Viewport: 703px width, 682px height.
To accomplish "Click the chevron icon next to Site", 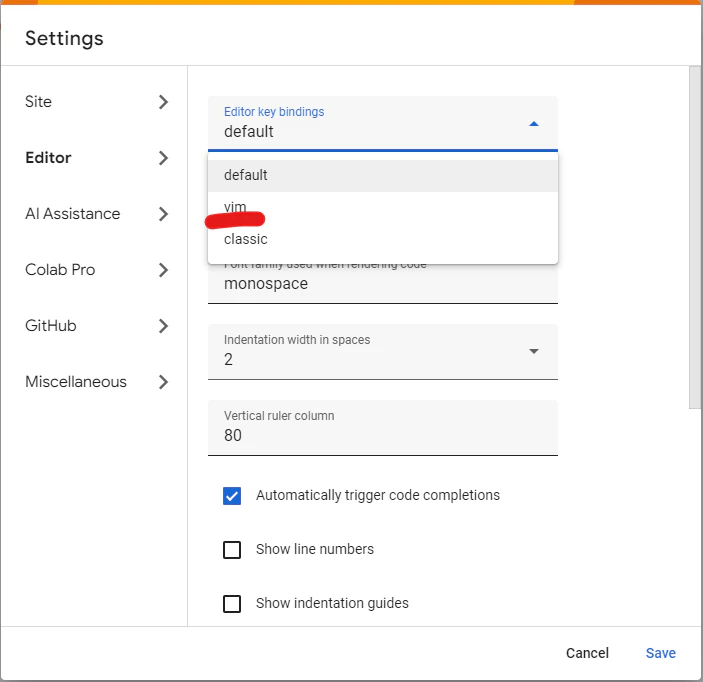I will [164, 102].
